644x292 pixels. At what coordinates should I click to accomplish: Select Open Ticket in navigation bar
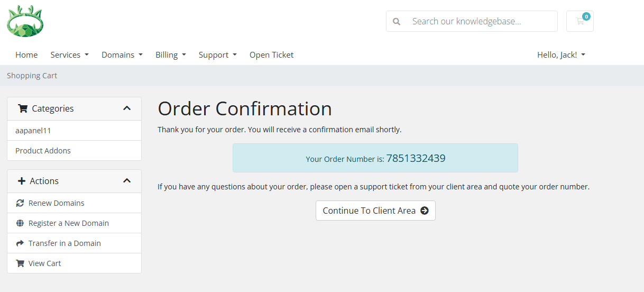click(271, 55)
